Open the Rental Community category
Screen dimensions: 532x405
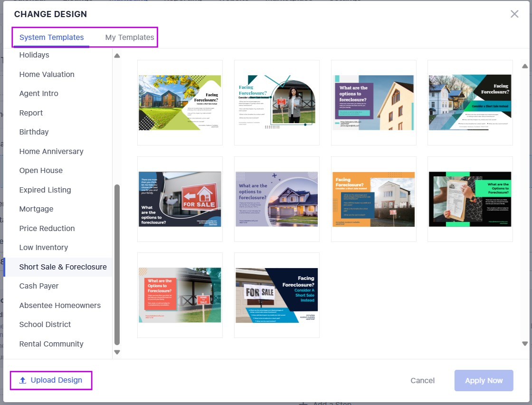click(51, 344)
